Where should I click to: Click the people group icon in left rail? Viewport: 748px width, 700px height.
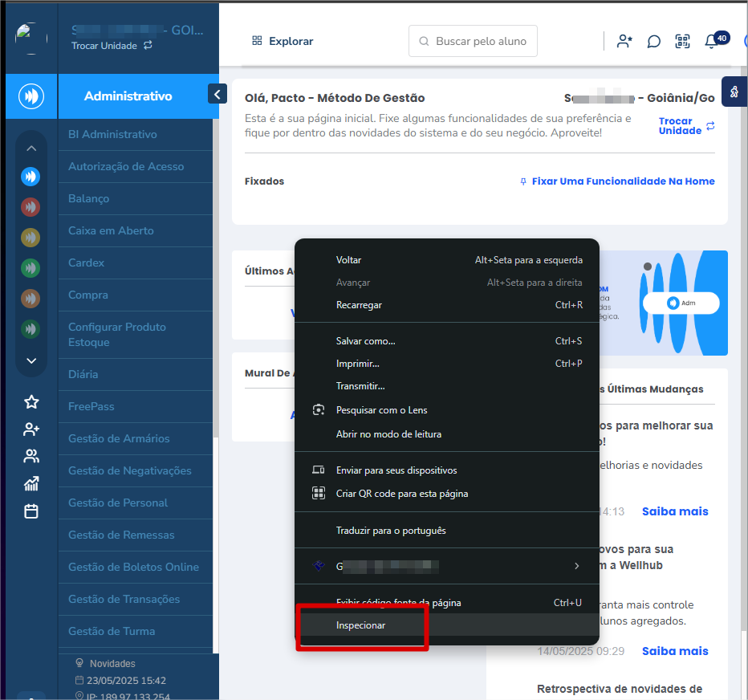click(x=31, y=457)
